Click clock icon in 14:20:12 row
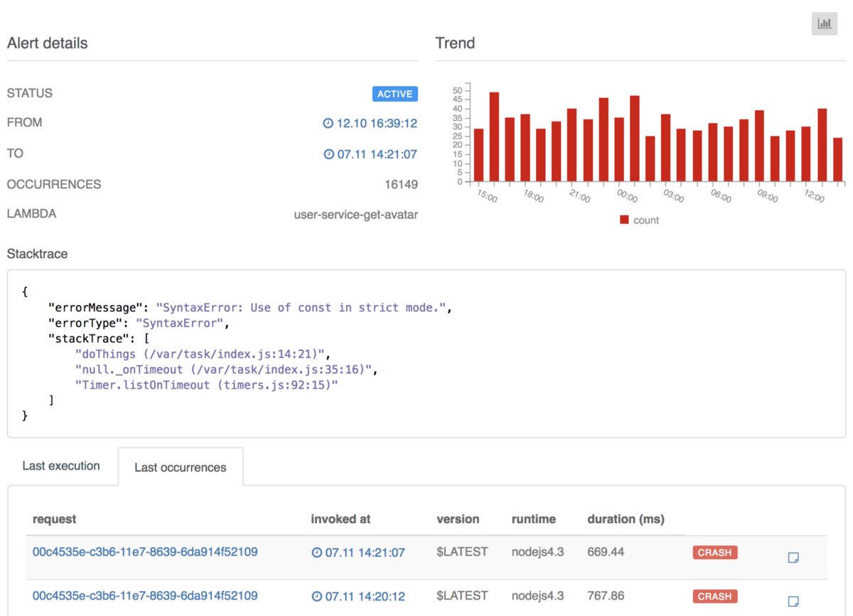 click(316, 595)
